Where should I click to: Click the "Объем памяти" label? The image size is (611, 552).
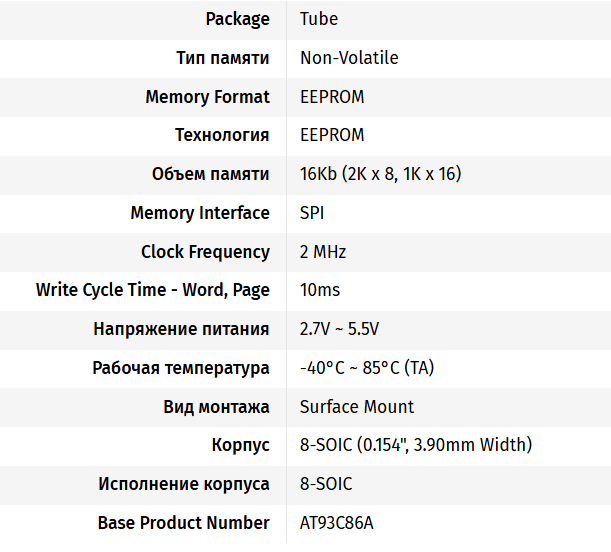pyautogui.click(x=210, y=174)
